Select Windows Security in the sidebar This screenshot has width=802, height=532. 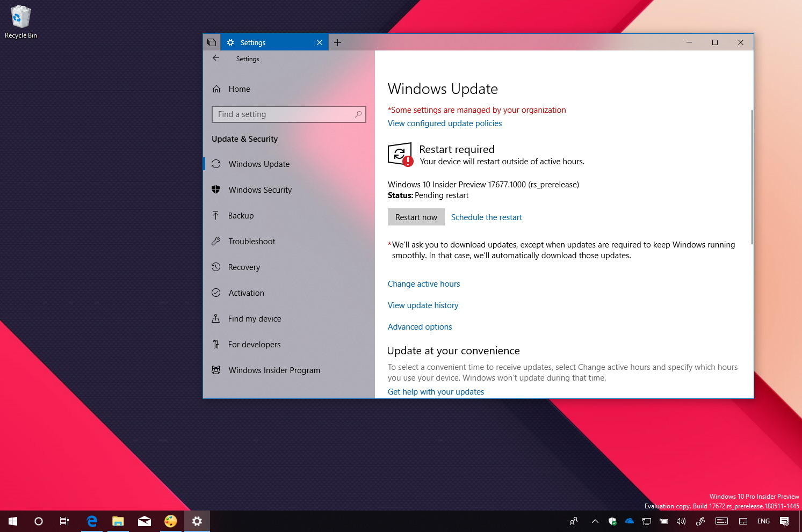pos(260,190)
